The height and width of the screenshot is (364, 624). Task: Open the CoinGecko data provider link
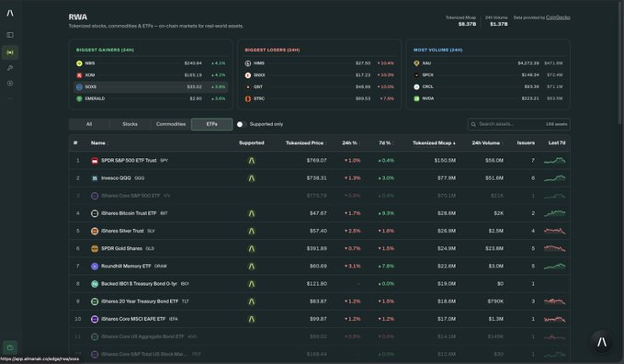click(x=558, y=17)
